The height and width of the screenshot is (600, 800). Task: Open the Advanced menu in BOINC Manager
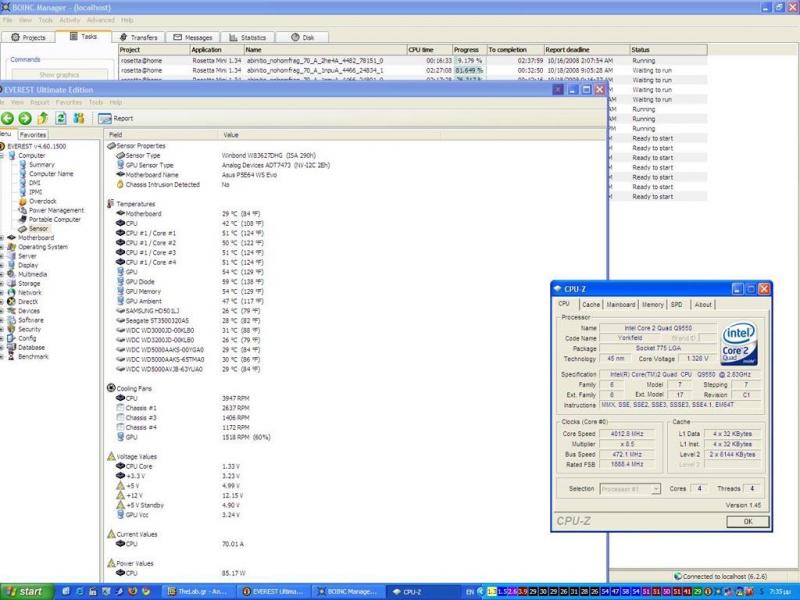click(x=101, y=20)
